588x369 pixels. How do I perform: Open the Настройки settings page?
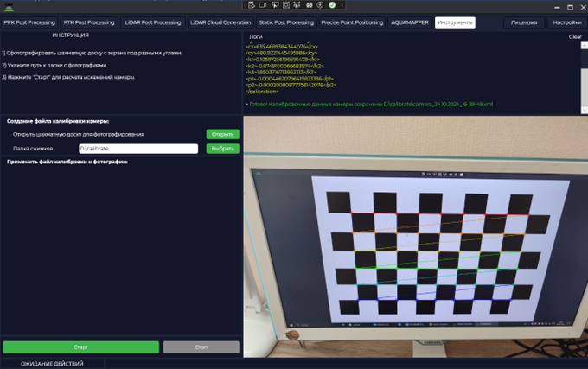pyautogui.click(x=566, y=22)
